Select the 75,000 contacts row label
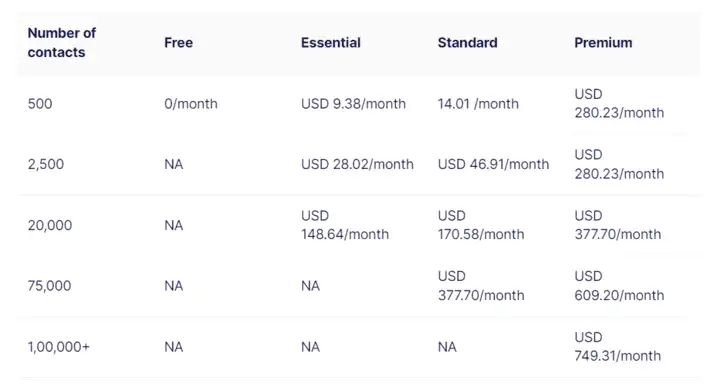Screen dimensions: 720x386 (49, 286)
